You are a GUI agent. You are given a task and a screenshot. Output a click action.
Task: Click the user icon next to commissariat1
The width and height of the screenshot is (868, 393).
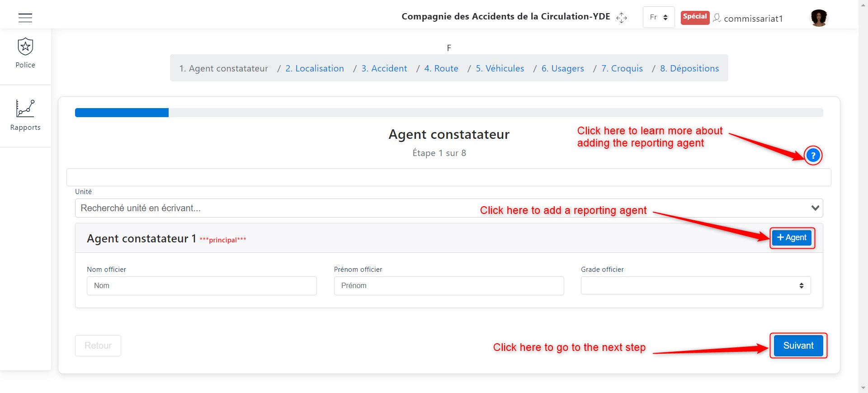[717, 18]
